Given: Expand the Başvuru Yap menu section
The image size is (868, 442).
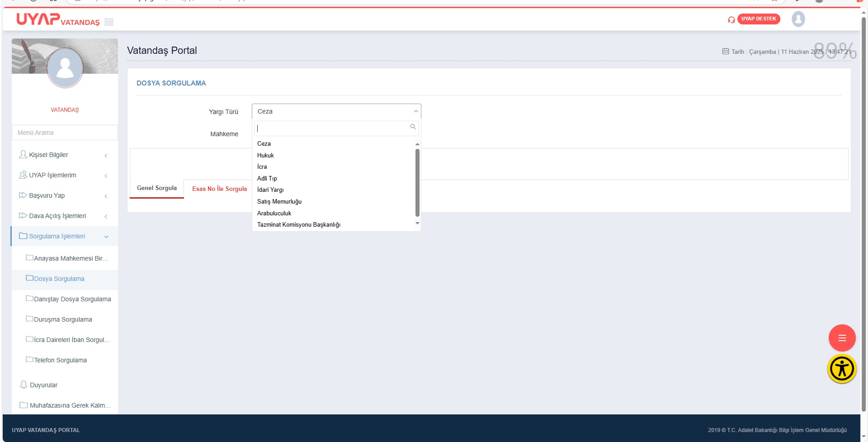Looking at the screenshot, I should coord(63,195).
